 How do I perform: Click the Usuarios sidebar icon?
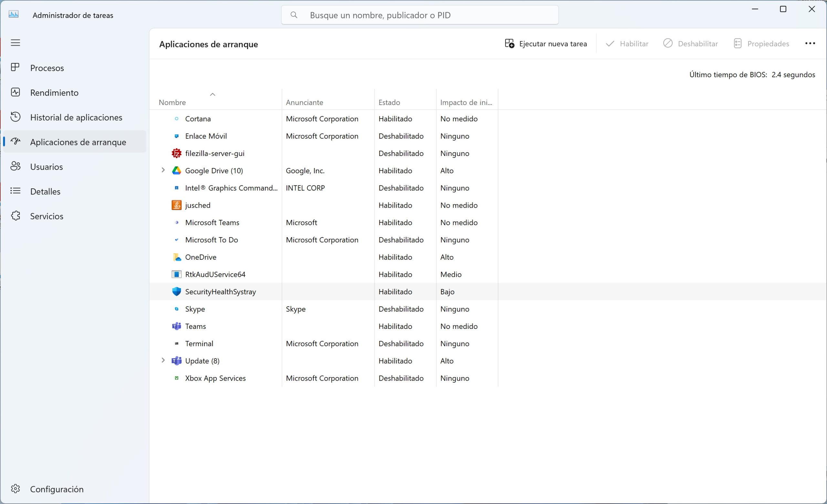(x=15, y=166)
